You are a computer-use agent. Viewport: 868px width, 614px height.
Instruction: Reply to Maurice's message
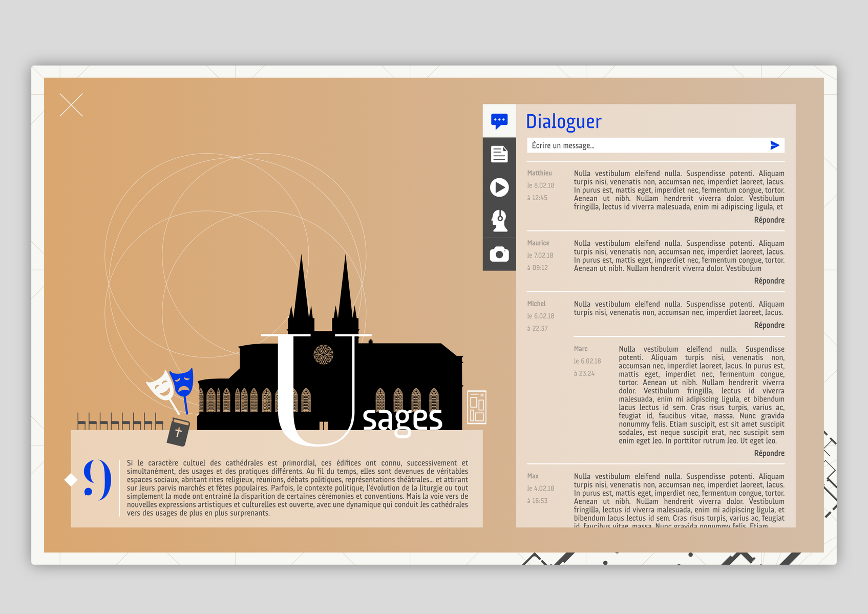click(x=769, y=281)
